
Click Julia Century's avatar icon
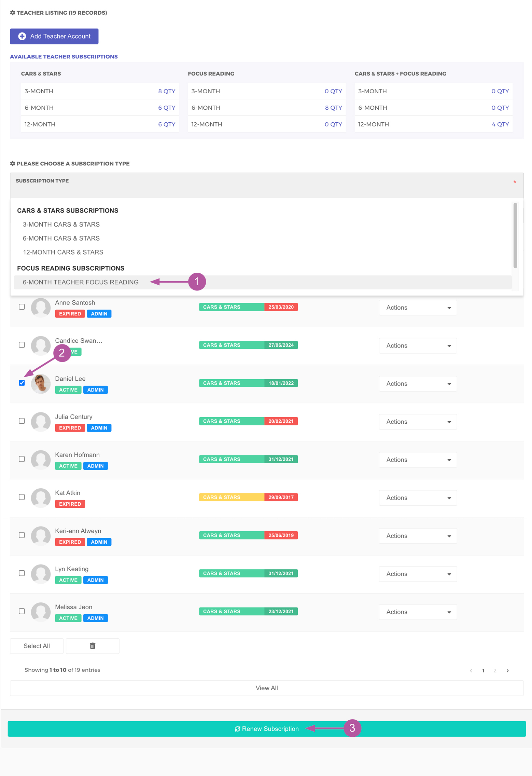[x=41, y=421]
